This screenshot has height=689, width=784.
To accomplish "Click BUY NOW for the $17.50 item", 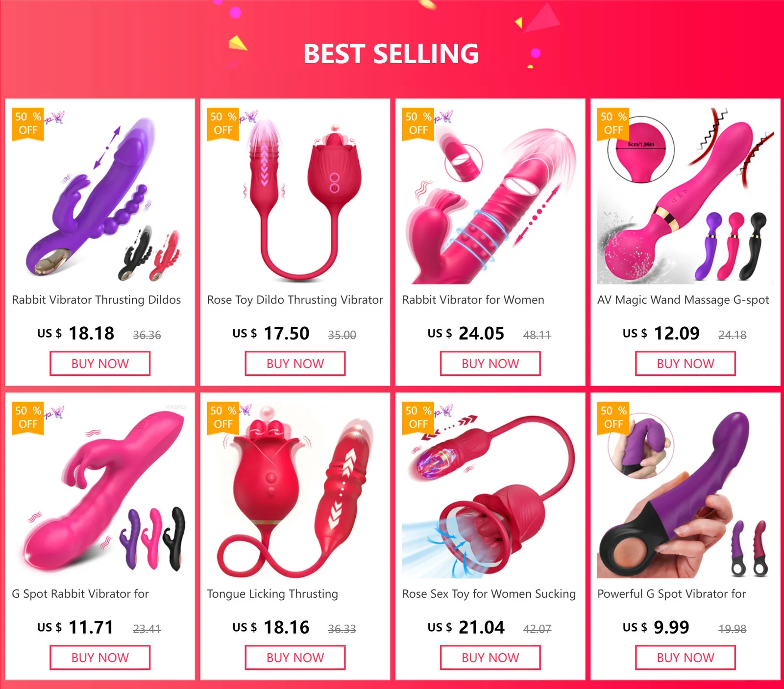I will click(x=295, y=364).
